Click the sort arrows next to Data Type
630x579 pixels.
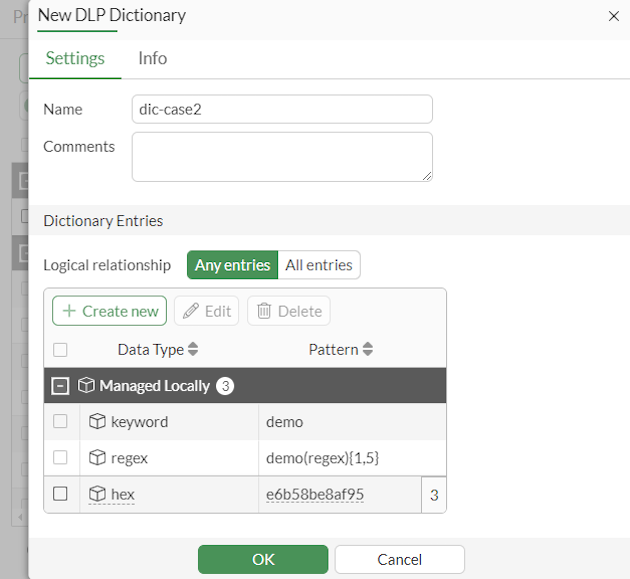point(193,350)
